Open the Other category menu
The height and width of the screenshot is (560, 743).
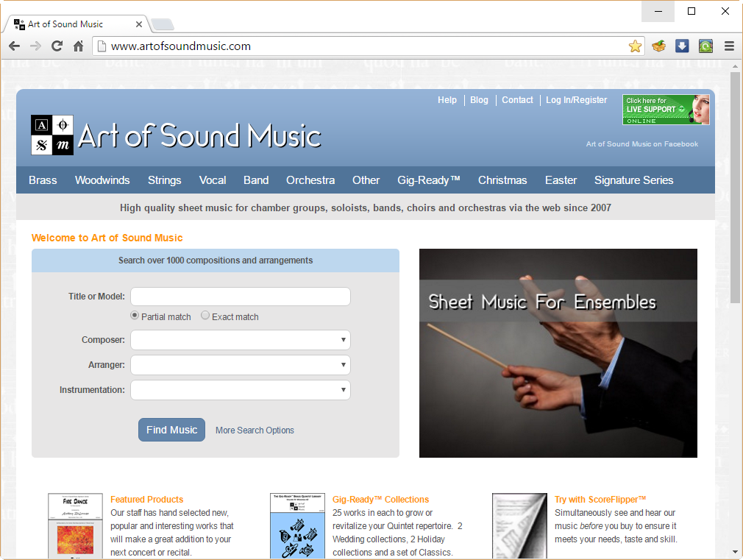click(366, 180)
